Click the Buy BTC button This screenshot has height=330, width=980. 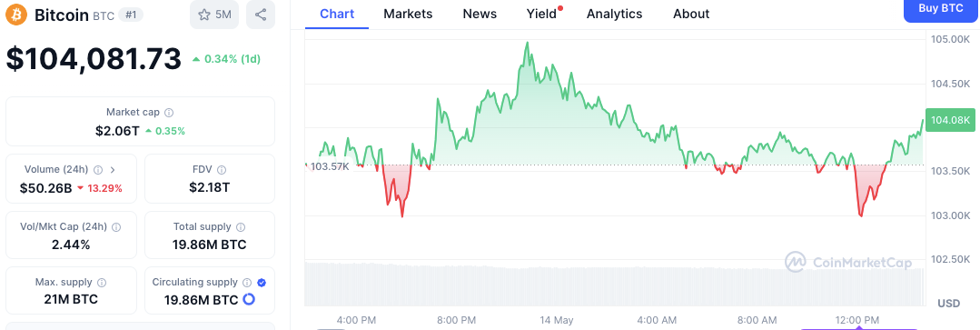[941, 9]
